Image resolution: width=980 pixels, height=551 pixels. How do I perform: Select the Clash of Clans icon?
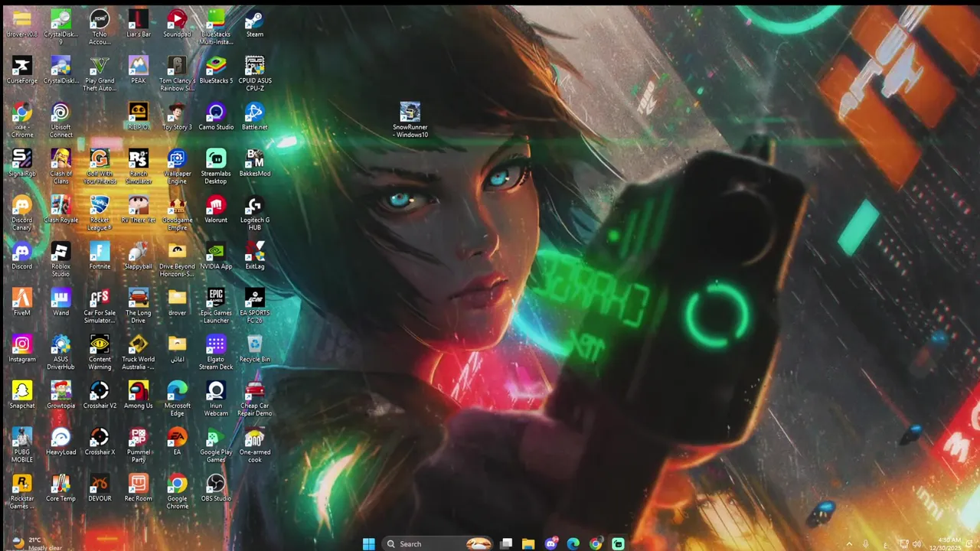[x=60, y=167]
